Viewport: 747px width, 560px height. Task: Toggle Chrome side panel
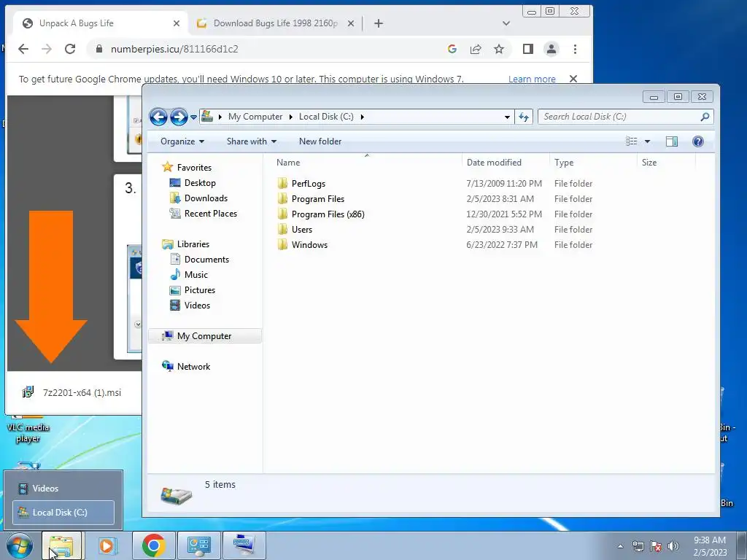click(x=528, y=49)
